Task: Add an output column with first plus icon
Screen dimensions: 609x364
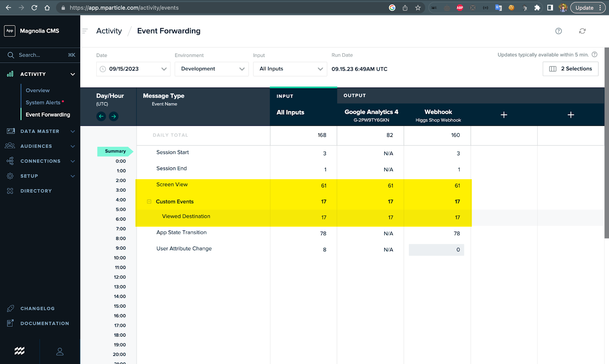Action: (504, 115)
